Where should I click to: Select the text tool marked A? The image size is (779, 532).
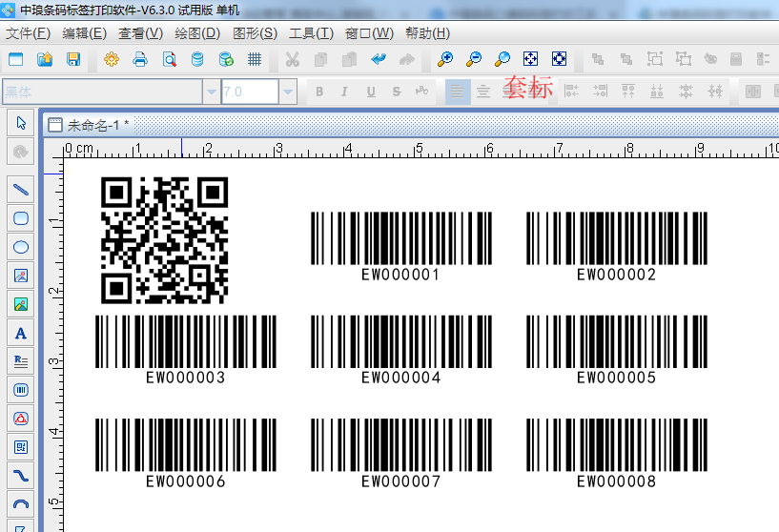(20, 333)
